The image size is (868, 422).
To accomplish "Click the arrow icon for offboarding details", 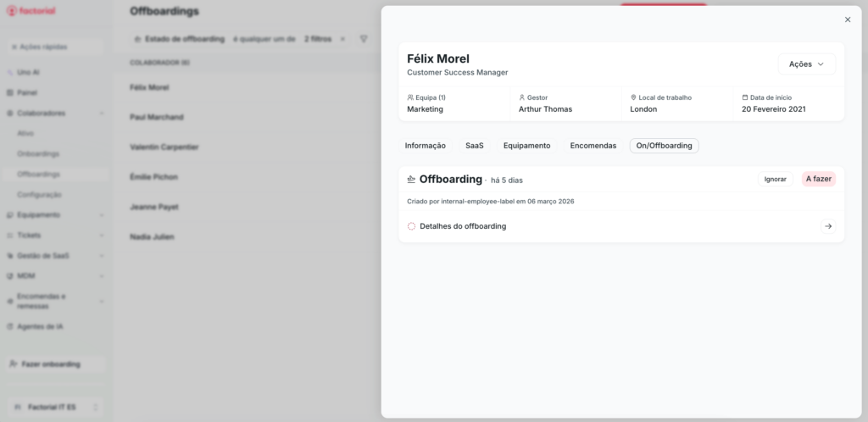I will [x=828, y=226].
